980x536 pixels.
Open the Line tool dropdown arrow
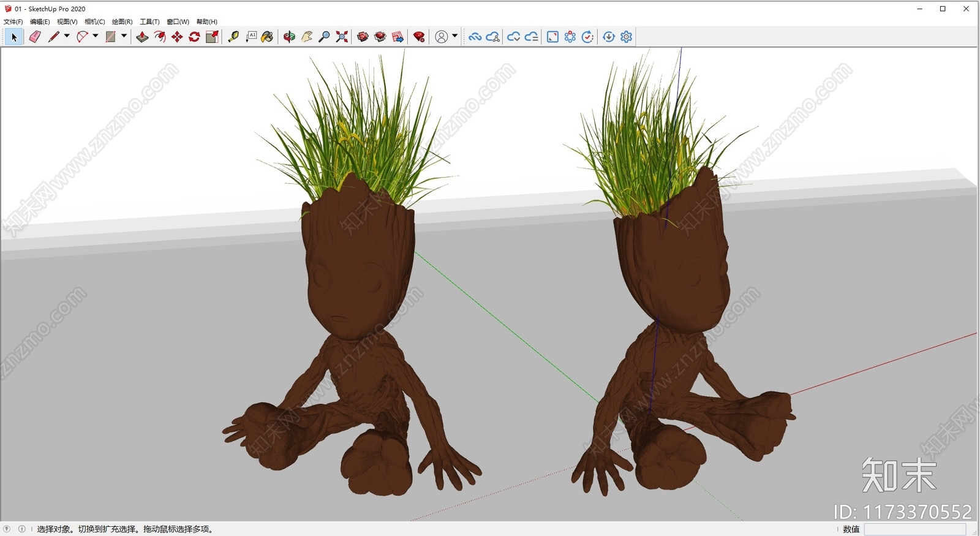tap(67, 36)
